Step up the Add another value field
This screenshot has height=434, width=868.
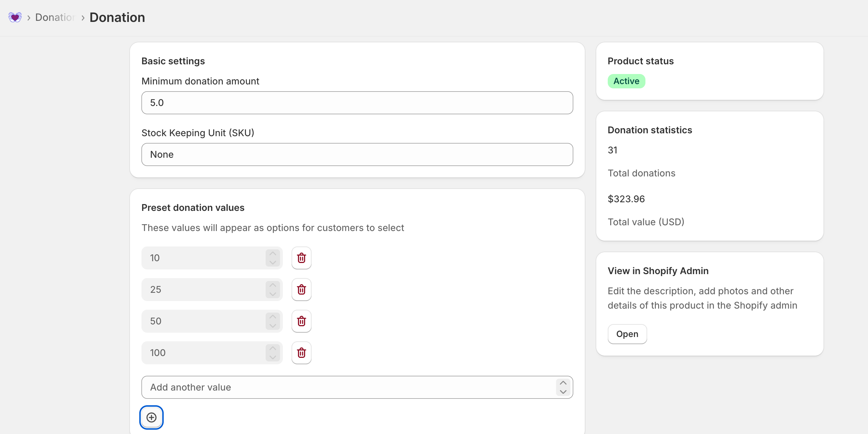click(563, 383)
